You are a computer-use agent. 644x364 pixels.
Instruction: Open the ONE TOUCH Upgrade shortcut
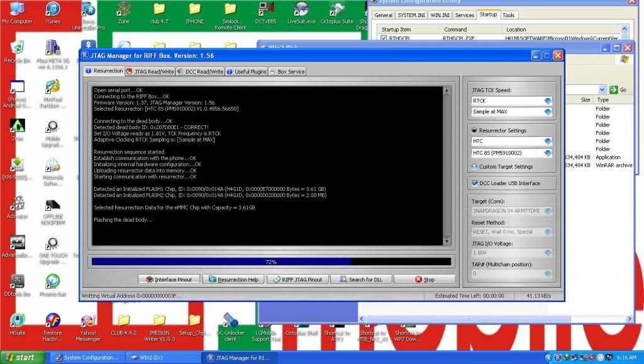click(53, 250)
